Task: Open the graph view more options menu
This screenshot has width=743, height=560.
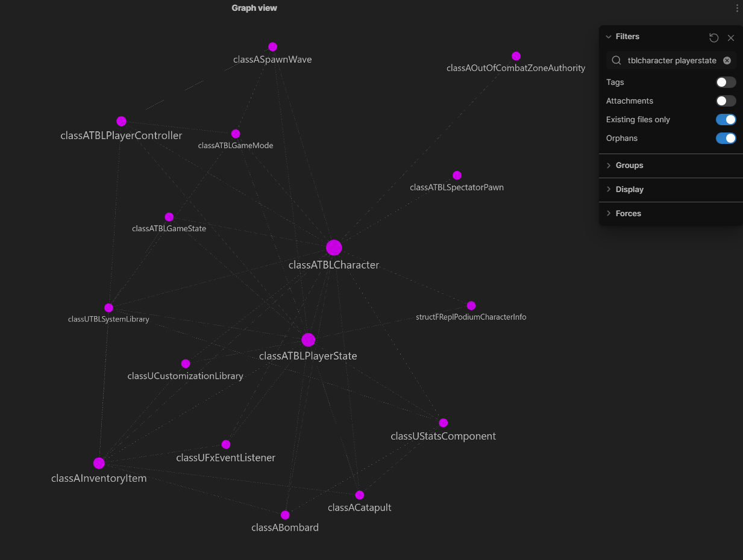Action: [736, 8]
